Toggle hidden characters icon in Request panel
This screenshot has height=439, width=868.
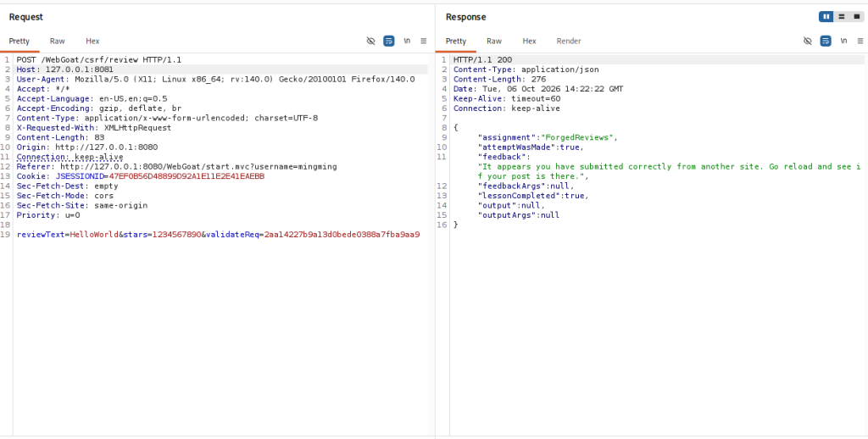(371, 41)
